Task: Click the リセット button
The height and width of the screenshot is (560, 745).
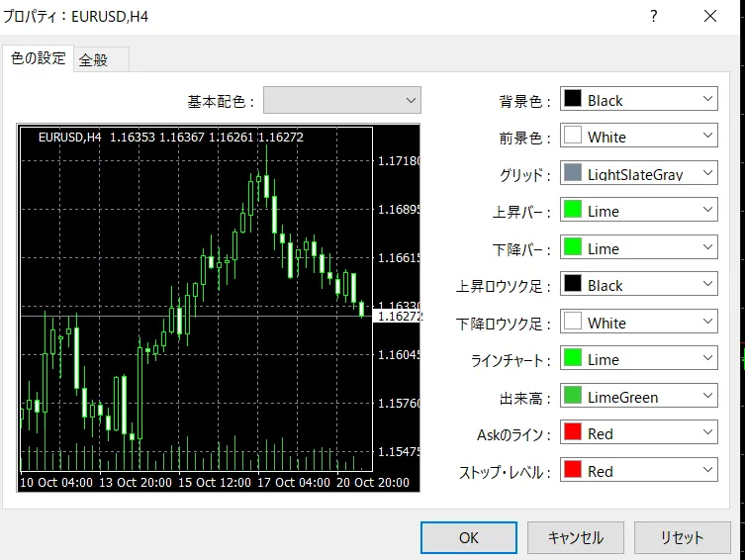Action: pos(683,537)
